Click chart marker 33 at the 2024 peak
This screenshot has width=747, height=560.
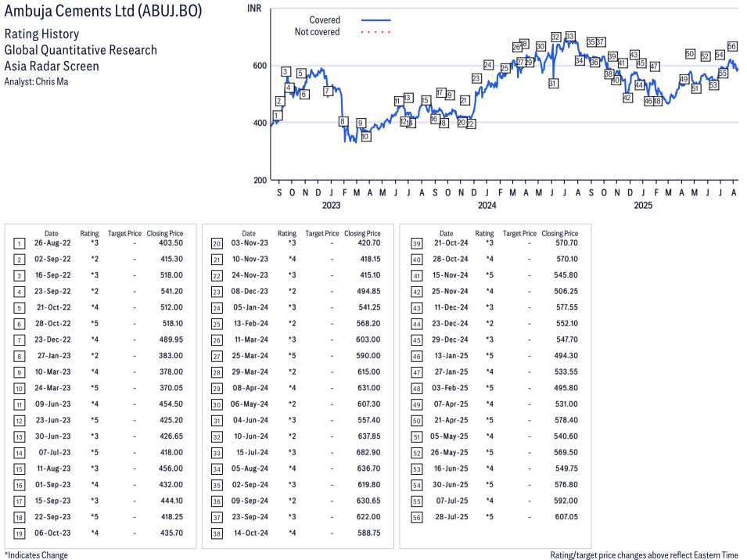[x=569, y=36]
